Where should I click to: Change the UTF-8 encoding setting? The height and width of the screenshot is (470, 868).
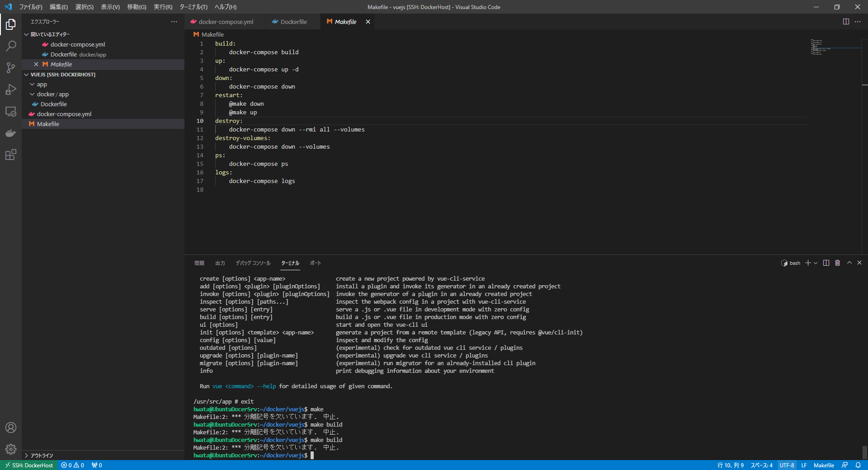click(x=787, y=465)
